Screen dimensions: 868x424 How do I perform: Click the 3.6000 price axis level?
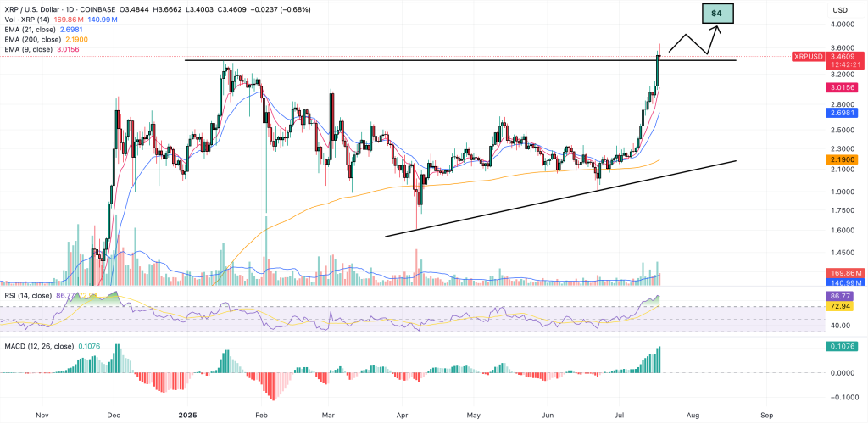843,47
